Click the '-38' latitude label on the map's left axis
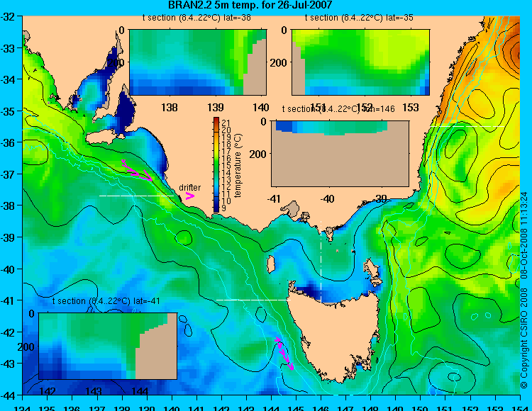Image resolution: width=532 pixels, height=411 pixels. pyautogui.click(x=8, y=205)
